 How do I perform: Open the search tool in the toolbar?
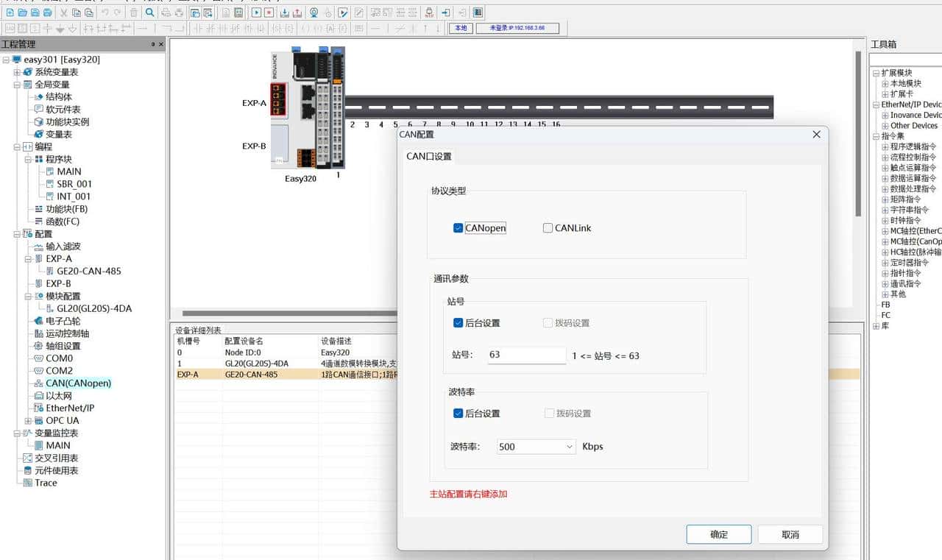tap(149, 13)
